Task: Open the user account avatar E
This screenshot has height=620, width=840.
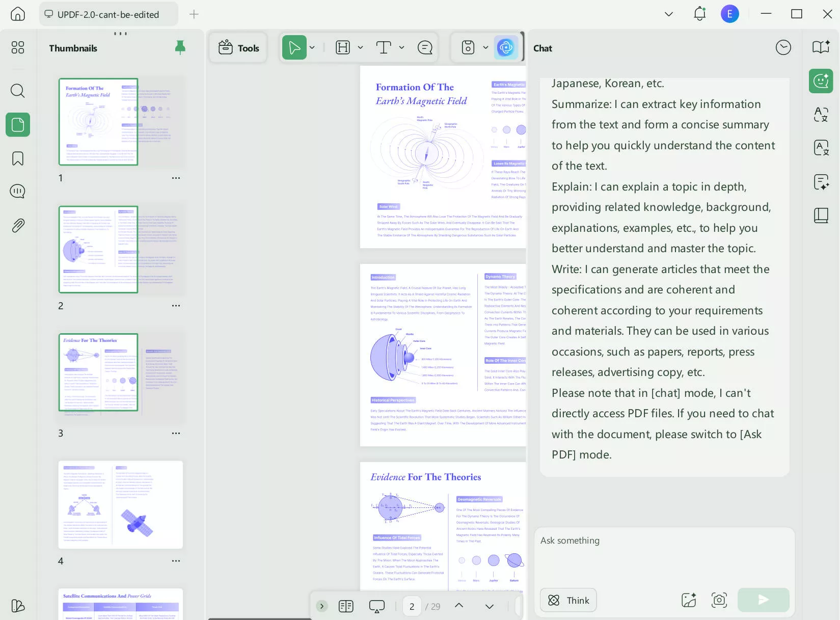Action: [730, 14]
